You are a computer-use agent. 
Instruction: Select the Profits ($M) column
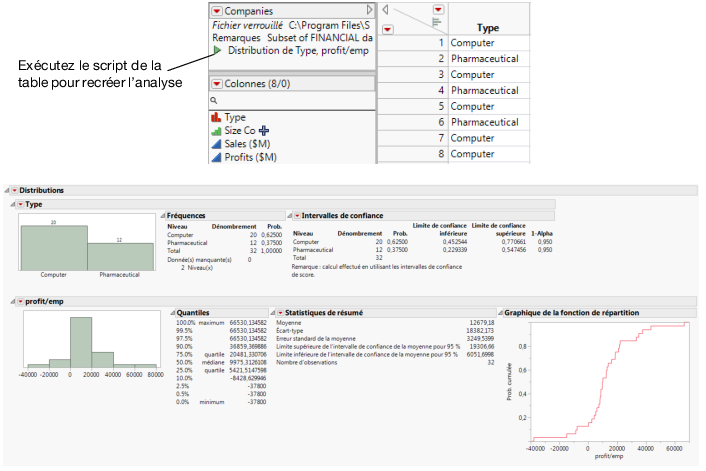click(250, 157)
